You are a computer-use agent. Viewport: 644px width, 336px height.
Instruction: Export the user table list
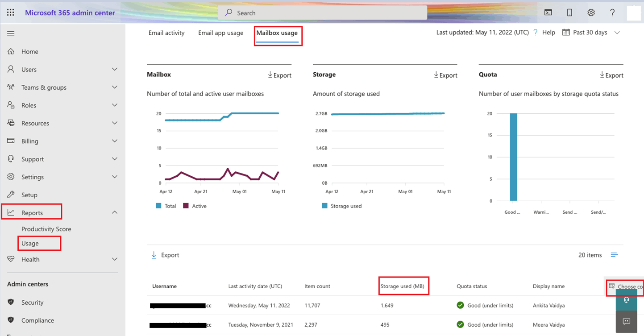[x=165, y=255]
